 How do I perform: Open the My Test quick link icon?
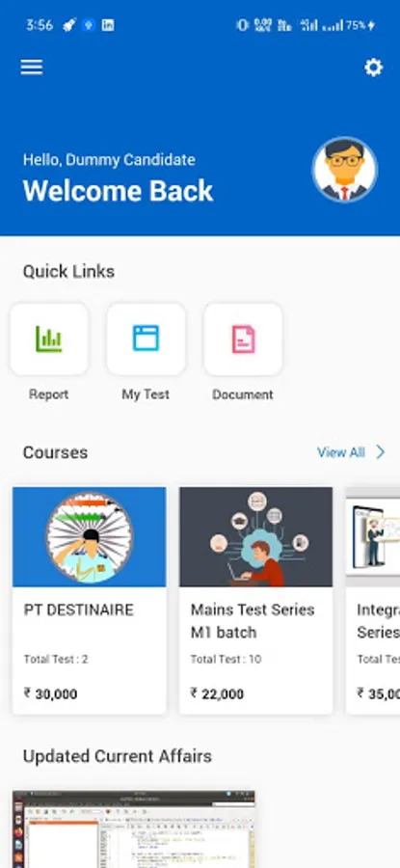[147, 339]
